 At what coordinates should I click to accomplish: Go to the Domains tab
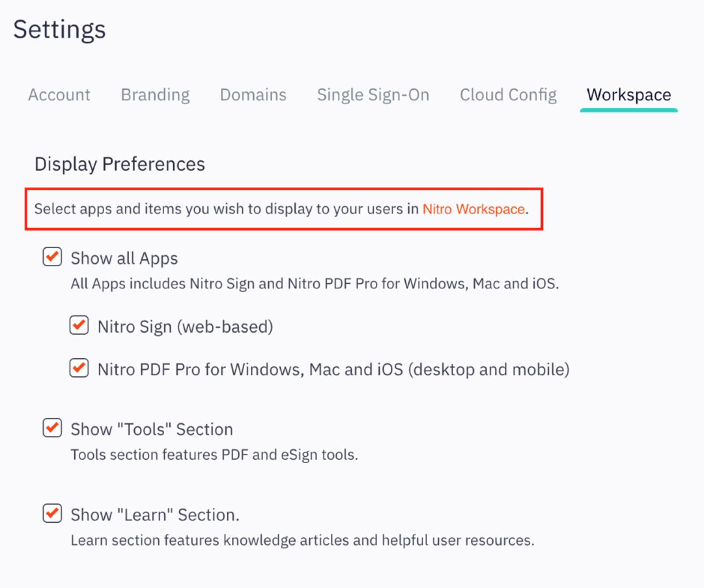coord(253,95)
